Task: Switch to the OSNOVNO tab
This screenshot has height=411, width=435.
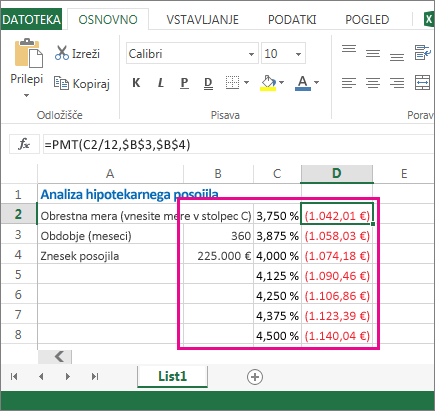Action: (108, 20)
